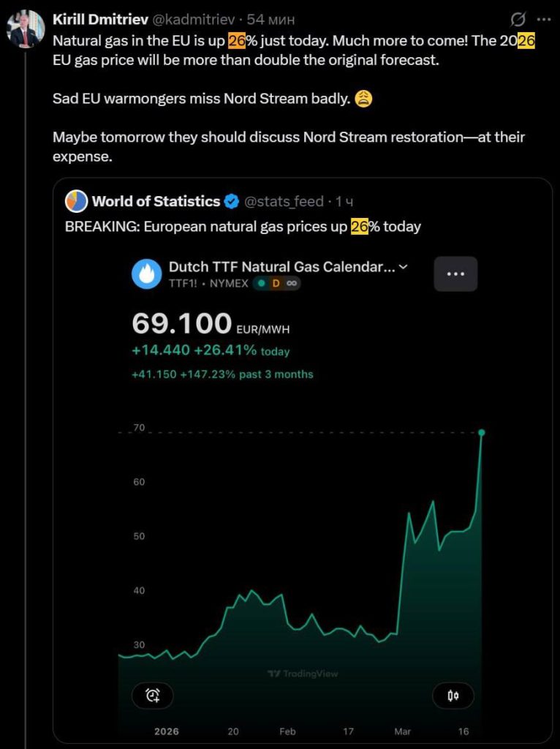Click the latest price dot on chart
The width and height of the screenshot is (560, 749).
tap(482, 432)
